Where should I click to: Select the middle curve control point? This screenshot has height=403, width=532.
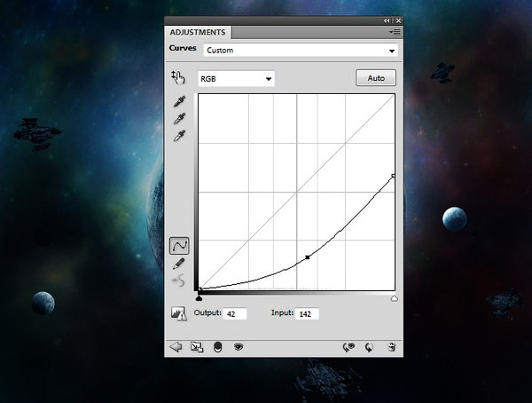[308, 257]
